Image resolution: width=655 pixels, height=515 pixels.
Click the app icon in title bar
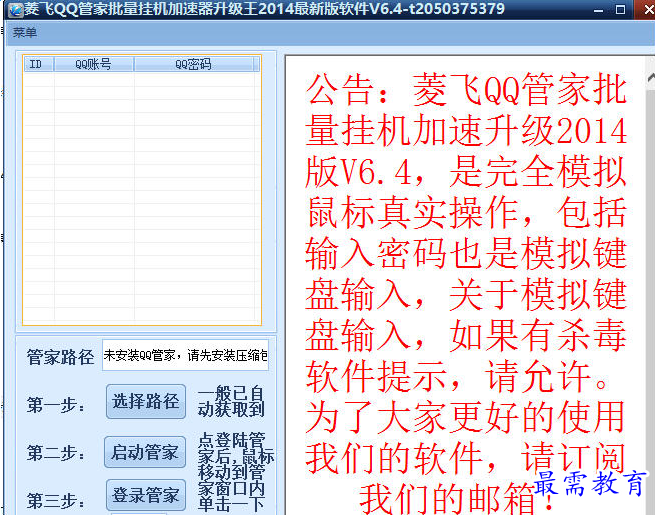15,9
